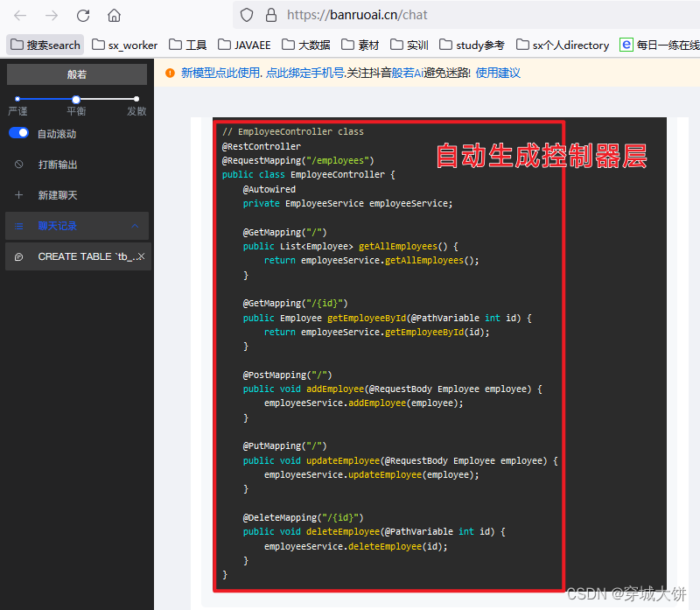Screen dimensions: 700x610
Task: Open the 般若Ai link in the notice
Action: pyautogui.click(x=407, y=73)
